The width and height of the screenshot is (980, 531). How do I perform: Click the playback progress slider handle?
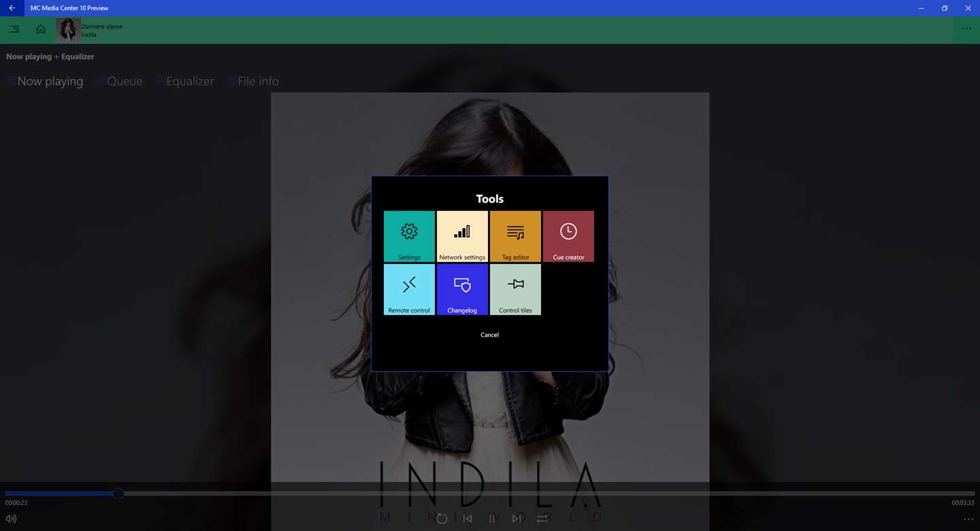tap(118, 494)
